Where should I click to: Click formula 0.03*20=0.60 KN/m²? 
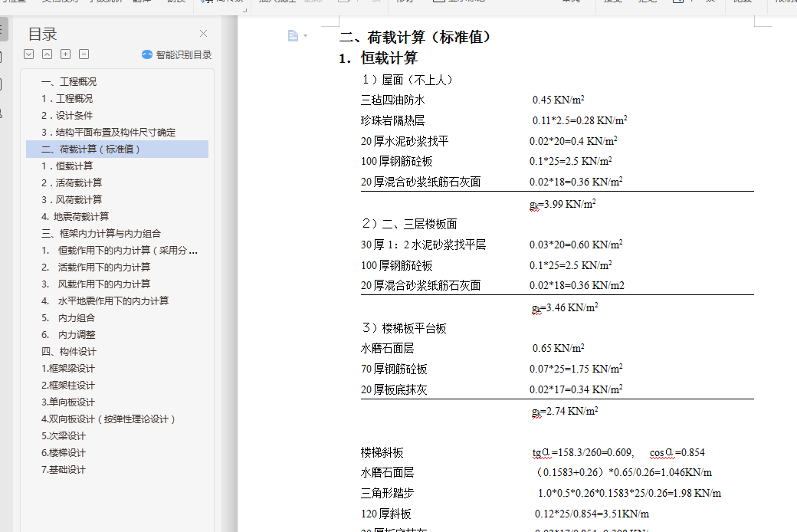point(576,245)
